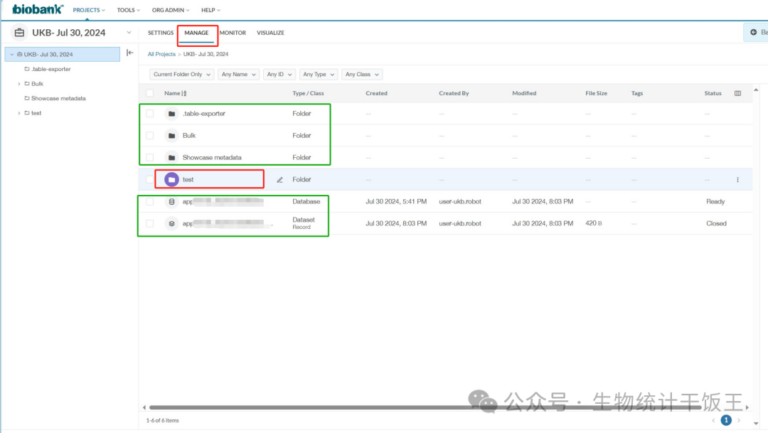Open the Current Folder Only dropdown

coord(182,74)
